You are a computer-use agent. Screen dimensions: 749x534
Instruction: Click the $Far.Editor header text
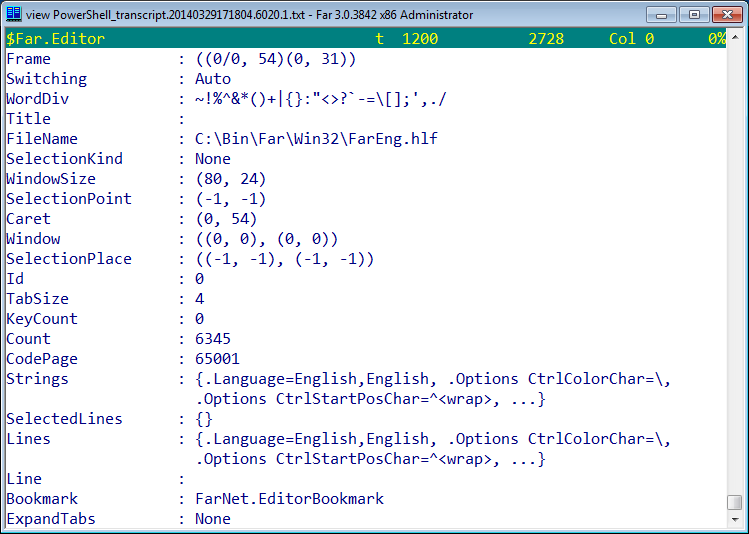[x=55, y=39]
